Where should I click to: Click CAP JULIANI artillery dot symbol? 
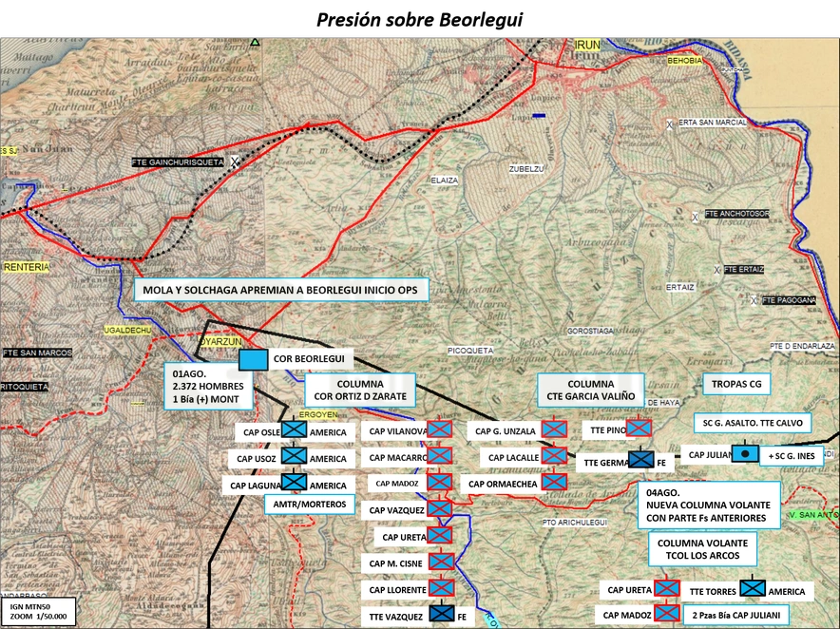click(x=745, y=453)
